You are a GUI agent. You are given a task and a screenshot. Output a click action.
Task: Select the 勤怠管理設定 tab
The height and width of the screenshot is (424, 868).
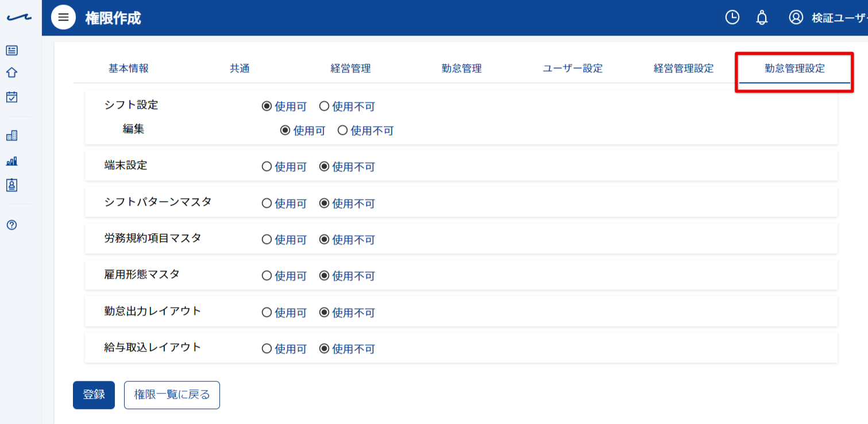tap(794, 68)
